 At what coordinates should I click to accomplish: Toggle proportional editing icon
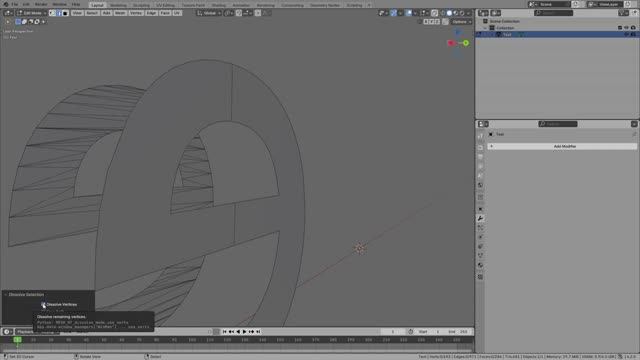point(258,13)
